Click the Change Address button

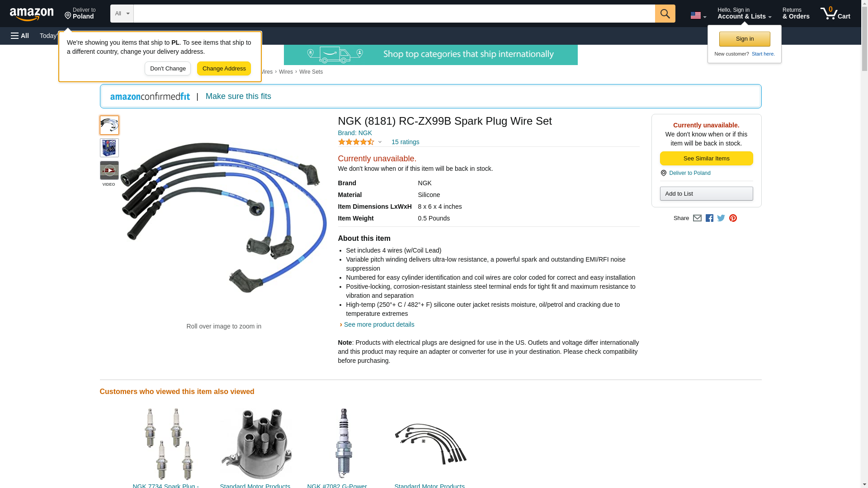tap(224, 69)
